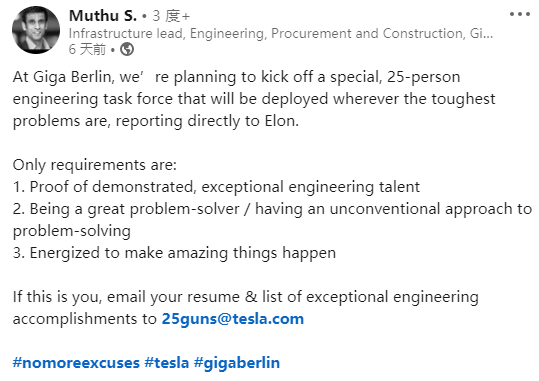The image size is (539, 381).
Task: Click the '25-person' text in the post
Action: (424, 77)
